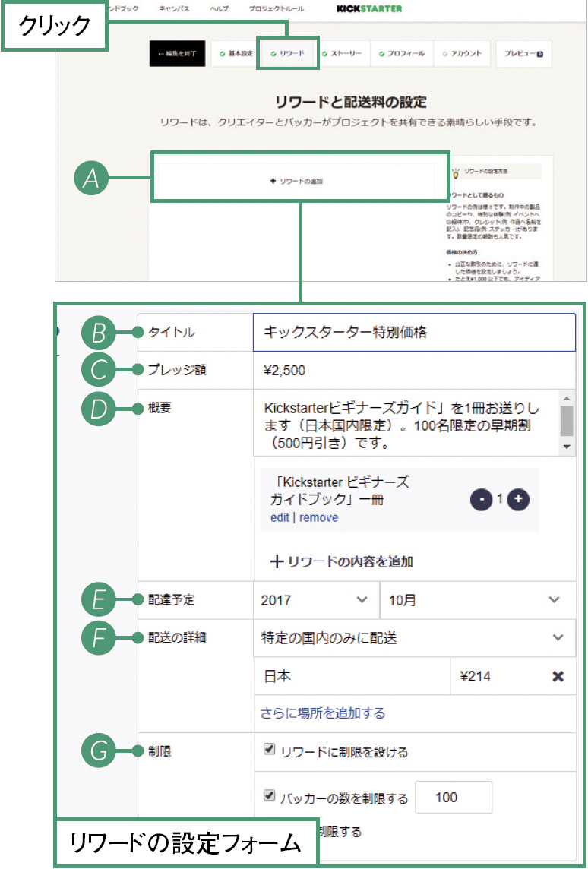The height and width of the screenshot is (869, 588).
Task: Click さらに場所を追加する link
Action: coord(323,713)
